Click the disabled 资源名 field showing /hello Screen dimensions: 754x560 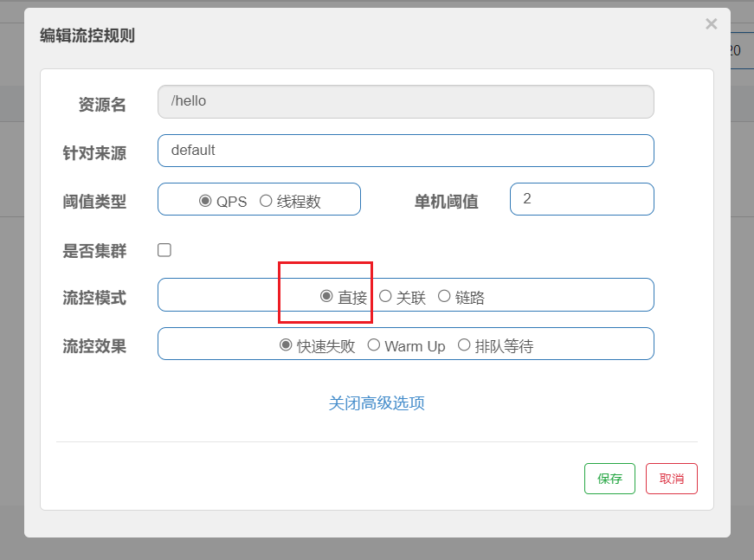pyautogui.click(x=405, y=101)
